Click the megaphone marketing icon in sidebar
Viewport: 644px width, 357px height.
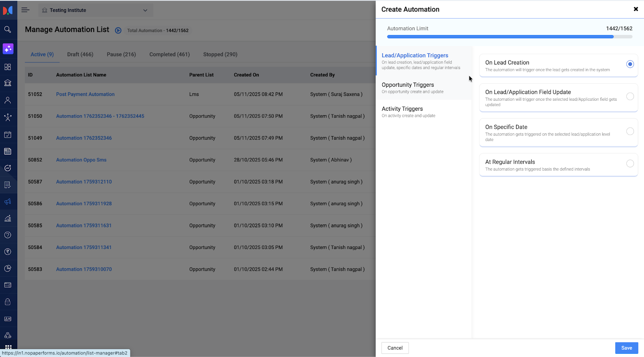tap(8, 201)
